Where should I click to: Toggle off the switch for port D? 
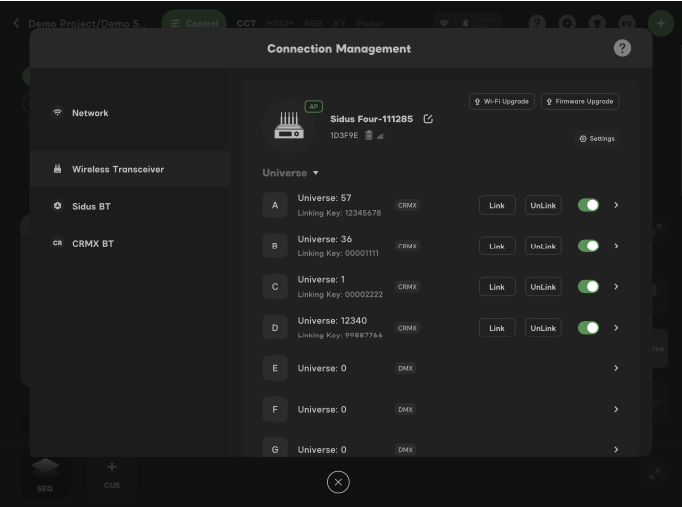point(588,328)
